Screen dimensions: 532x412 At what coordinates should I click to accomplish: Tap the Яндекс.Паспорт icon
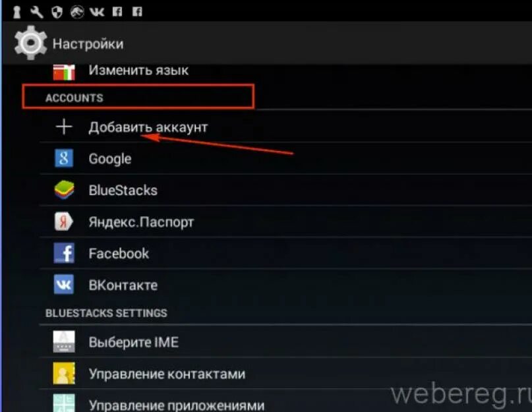pyautogui.click(x=64, y=221)
